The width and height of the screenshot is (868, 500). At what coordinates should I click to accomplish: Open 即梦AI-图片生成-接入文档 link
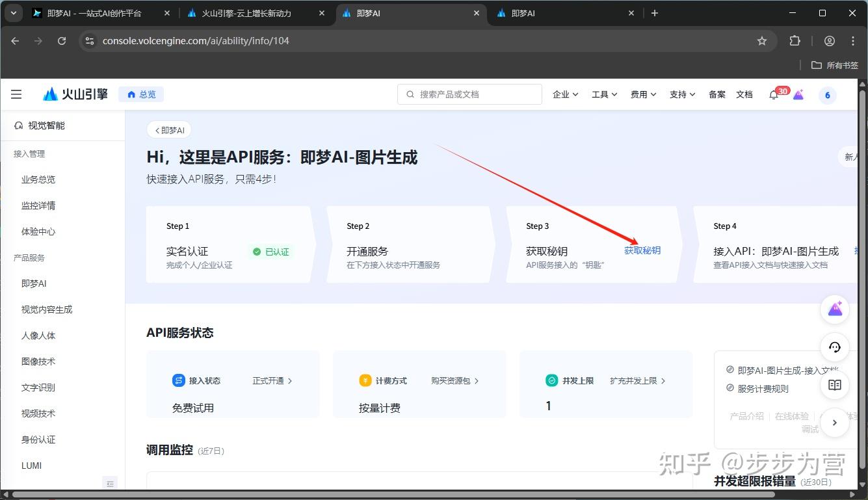point(788,371)
